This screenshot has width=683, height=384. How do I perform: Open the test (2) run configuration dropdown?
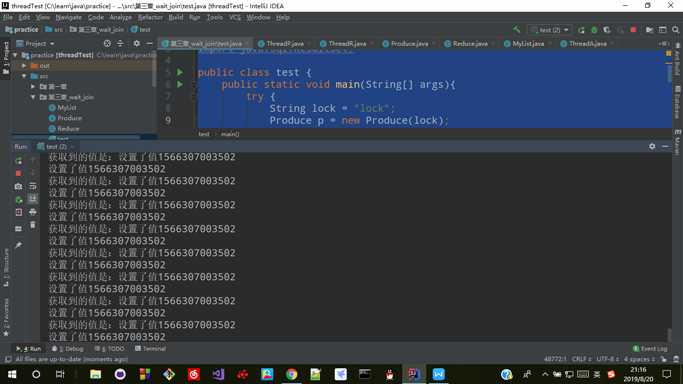pos(550,30)
